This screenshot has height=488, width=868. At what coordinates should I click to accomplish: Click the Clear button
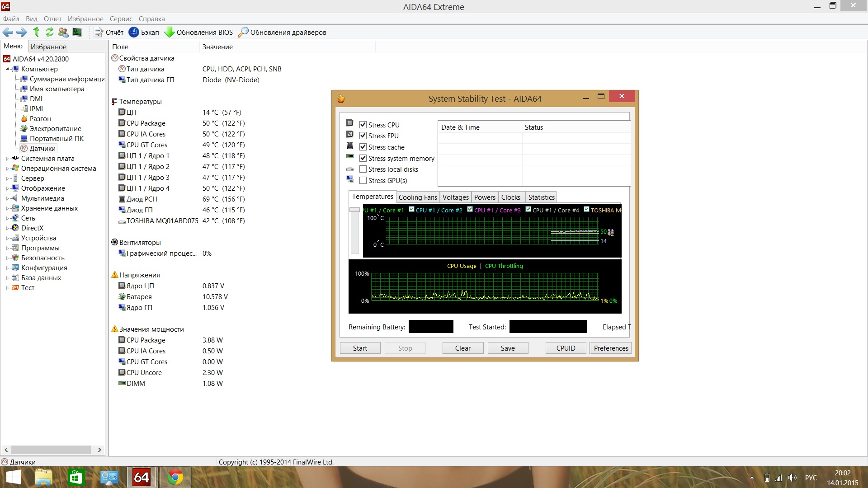click(463, 348)
